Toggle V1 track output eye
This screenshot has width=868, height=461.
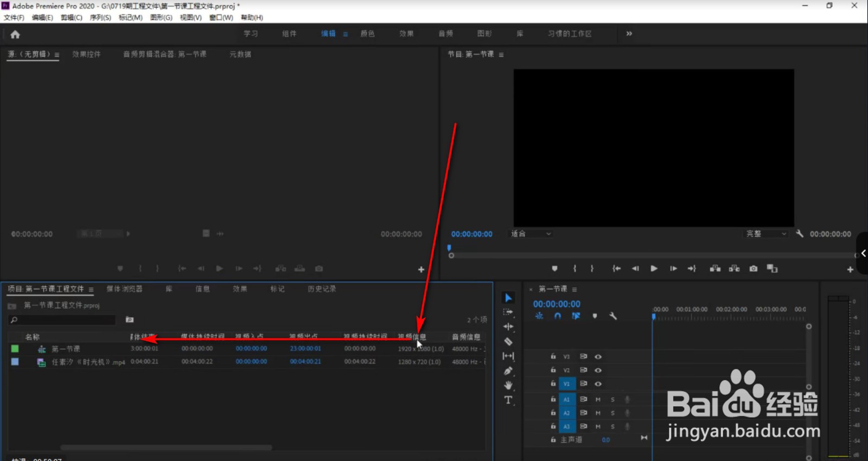coord(598,383)
